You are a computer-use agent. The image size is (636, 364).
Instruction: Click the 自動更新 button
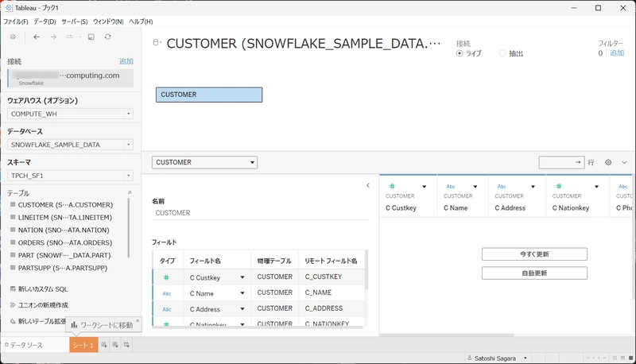[534, 273]
